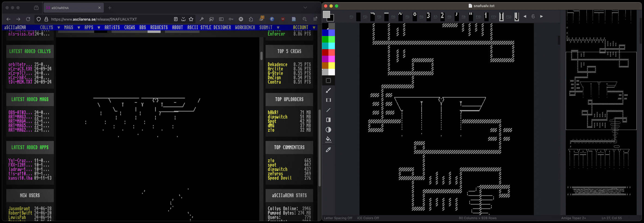Open a new browser tab with plus
This screenshot has height=223, width=644.
110,8
